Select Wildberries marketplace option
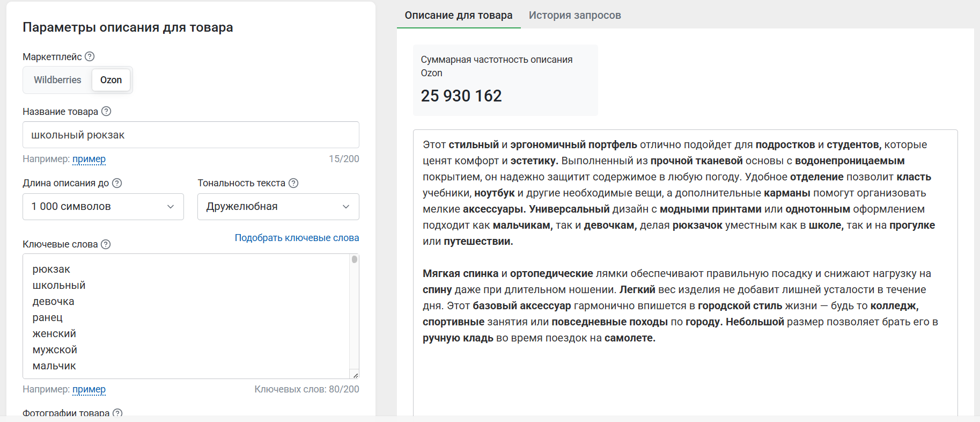This screenshot has width=980, height=422. [57, 80]
